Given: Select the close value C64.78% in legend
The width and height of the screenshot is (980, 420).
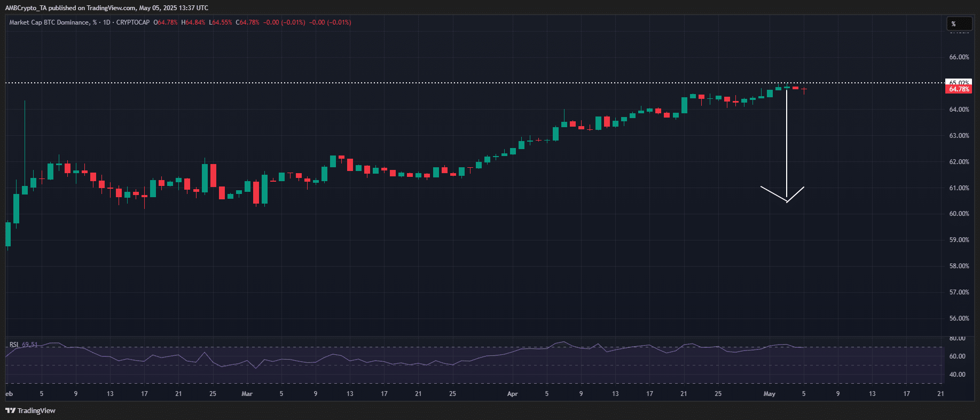Looking at the screenshot, I should (248, 22).
